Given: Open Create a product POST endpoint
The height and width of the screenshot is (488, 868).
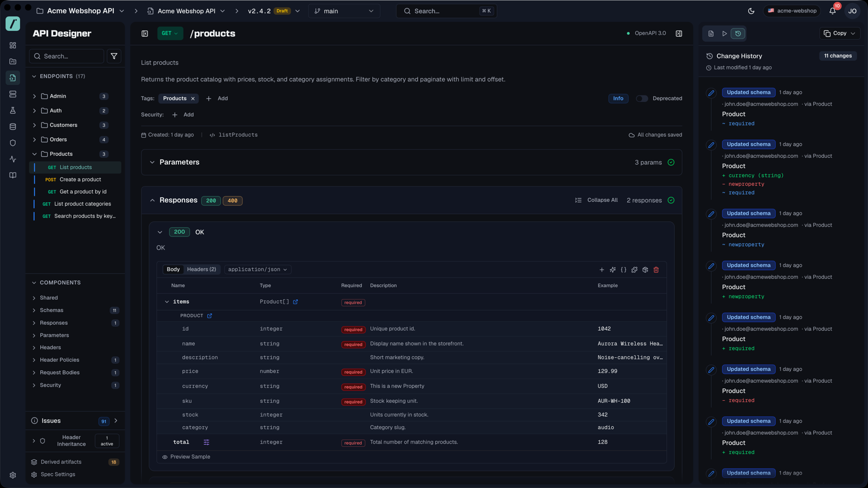Looking at the screenshot, I should tap(76, 179).
